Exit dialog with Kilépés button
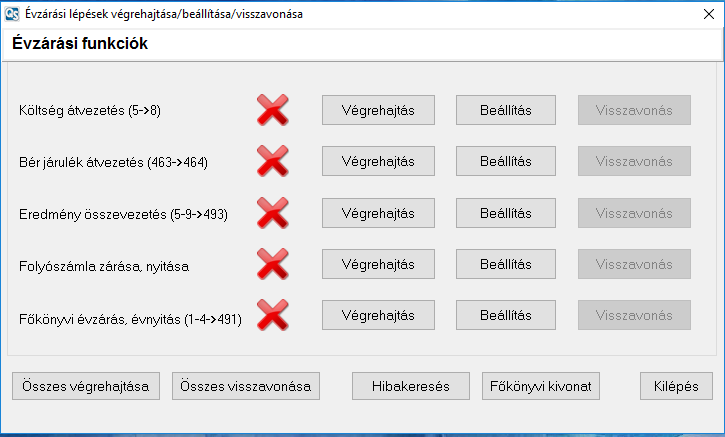Viewport: 725px width, 437px height. pyautogui.click(x=676, y=386)
